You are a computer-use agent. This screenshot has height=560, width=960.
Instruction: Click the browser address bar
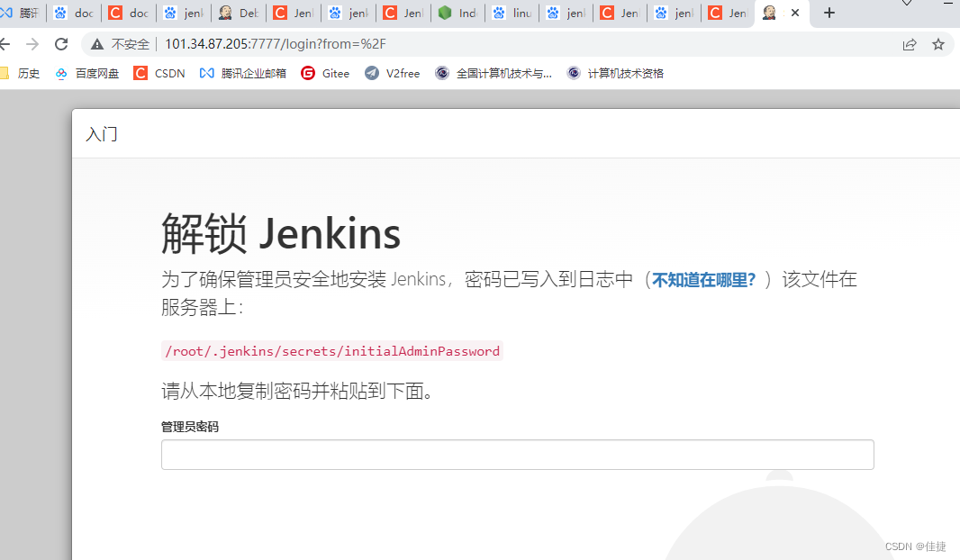pos(360,43)
